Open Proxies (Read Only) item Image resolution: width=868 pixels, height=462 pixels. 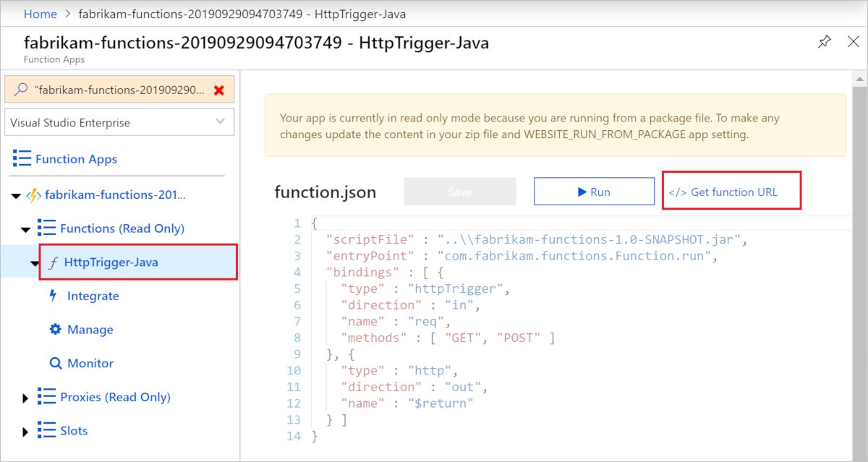[x=115, y=397]
